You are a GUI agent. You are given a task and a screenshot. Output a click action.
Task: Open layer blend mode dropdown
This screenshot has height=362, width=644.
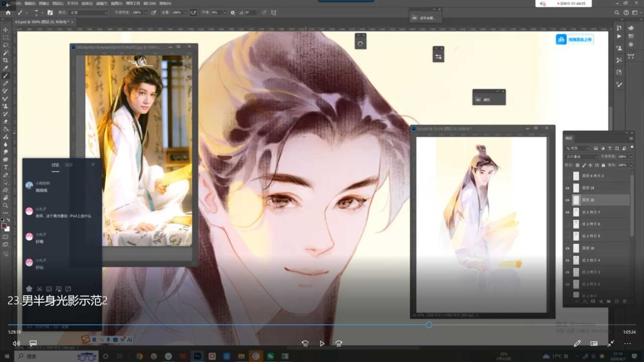point(582,156)
